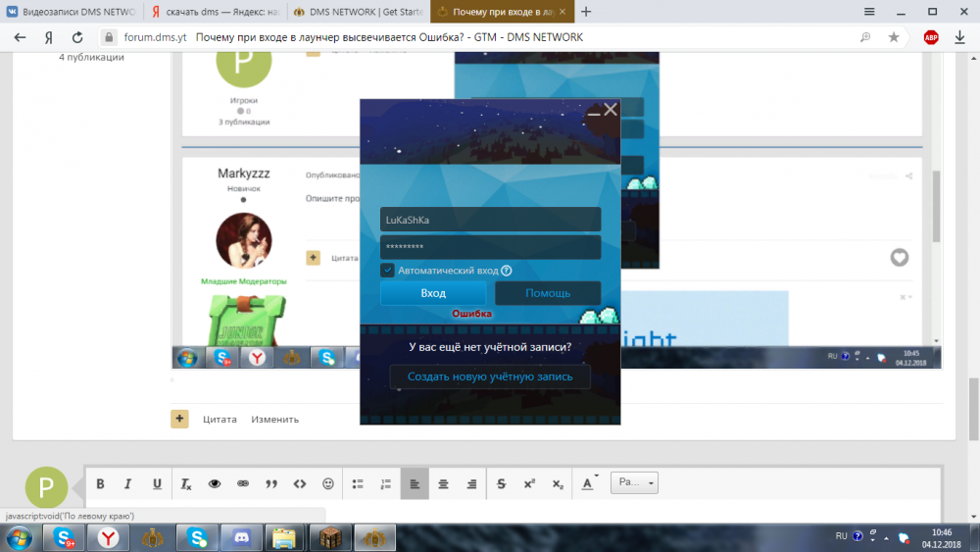The height and width of the screenshot is (552, 980).
Task: Click the site security lock icon
Action: [109, 37]
